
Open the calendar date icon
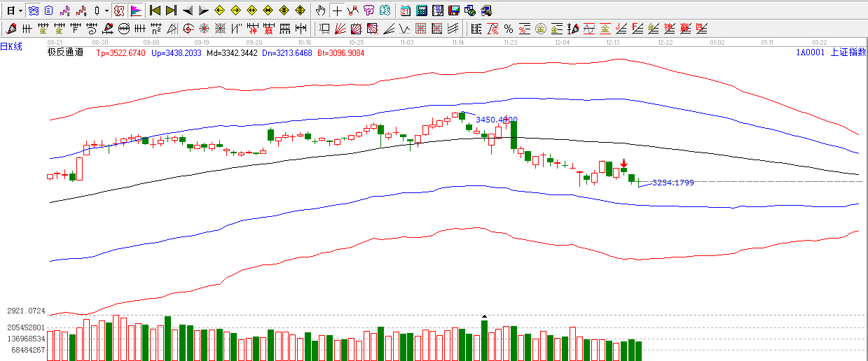click(x=406, y=10)
